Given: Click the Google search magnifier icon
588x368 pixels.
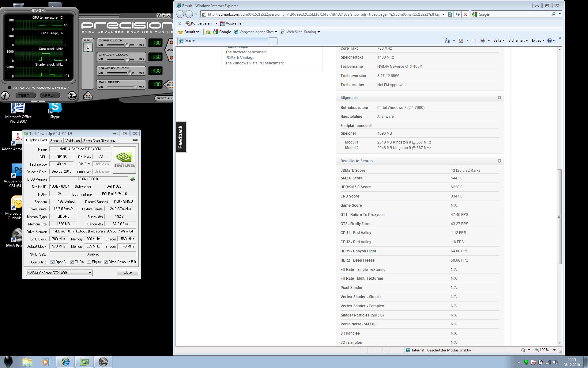Looking at the screenshot, I should click(553, 14).
